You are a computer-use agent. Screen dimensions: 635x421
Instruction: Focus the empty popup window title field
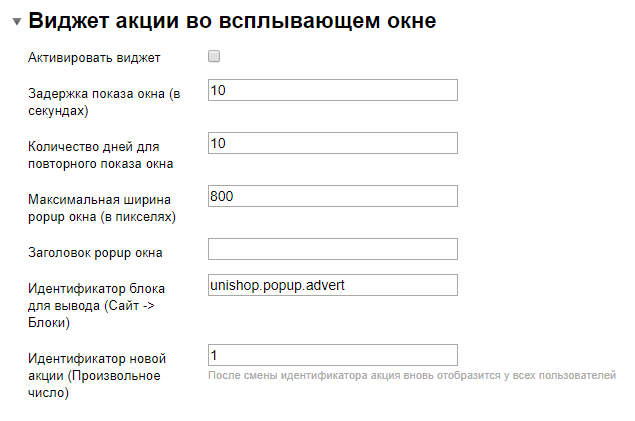332,249
